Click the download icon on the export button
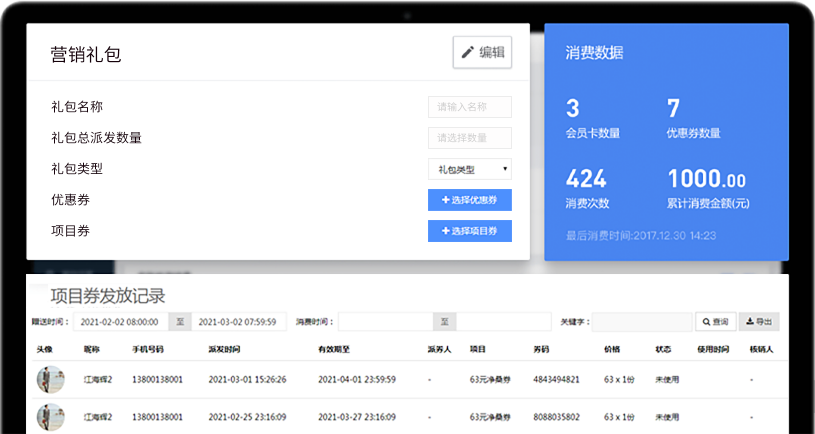This screenshot has width=815, height=434. click(748, 322)
